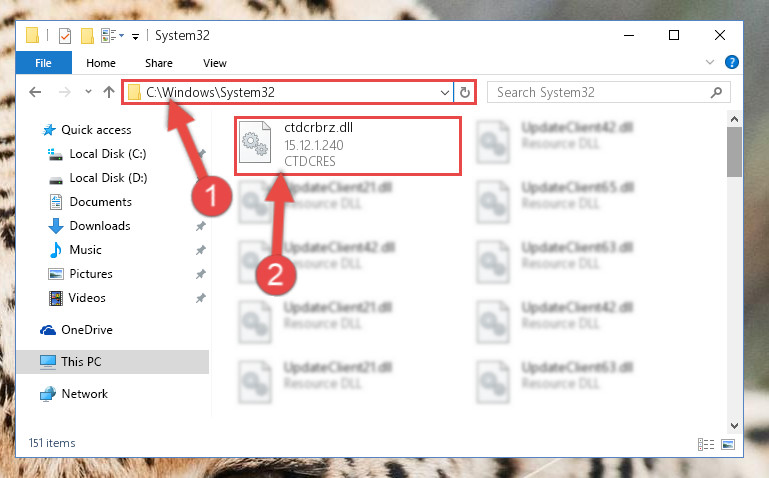769x478 pixels.
Task: Switch to details view icon
Action: (x=706, y=444)
